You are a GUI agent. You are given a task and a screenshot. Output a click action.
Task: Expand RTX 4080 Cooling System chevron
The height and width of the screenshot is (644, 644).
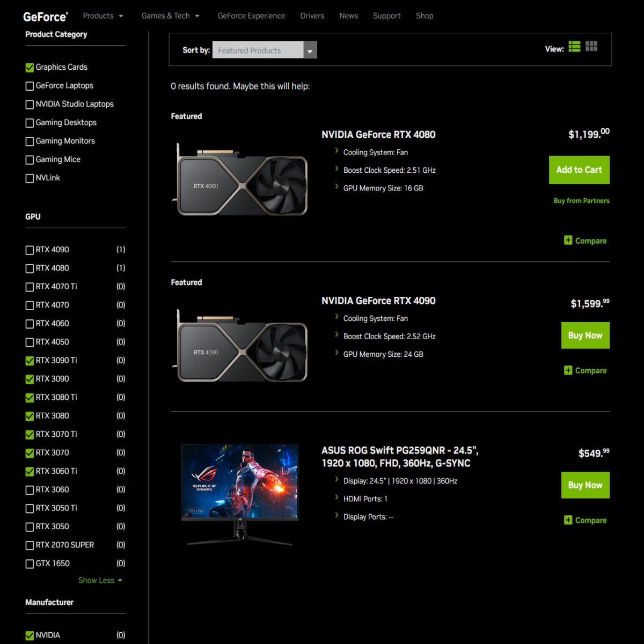pos(336,151)
